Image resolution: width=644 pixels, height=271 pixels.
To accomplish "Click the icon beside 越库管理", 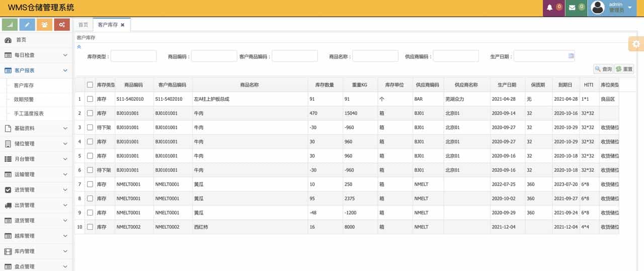I will [x=8, y=236].
